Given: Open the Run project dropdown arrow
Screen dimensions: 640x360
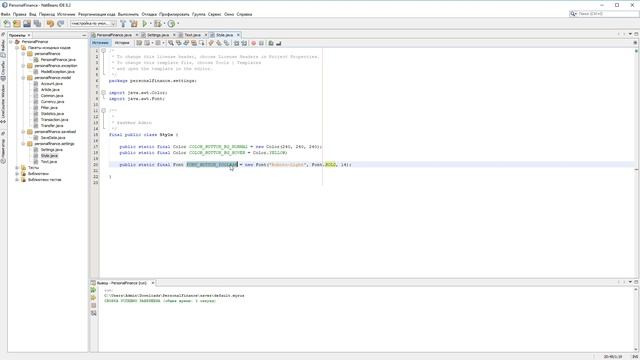Looking at the screenshot, I should point(151,24).
